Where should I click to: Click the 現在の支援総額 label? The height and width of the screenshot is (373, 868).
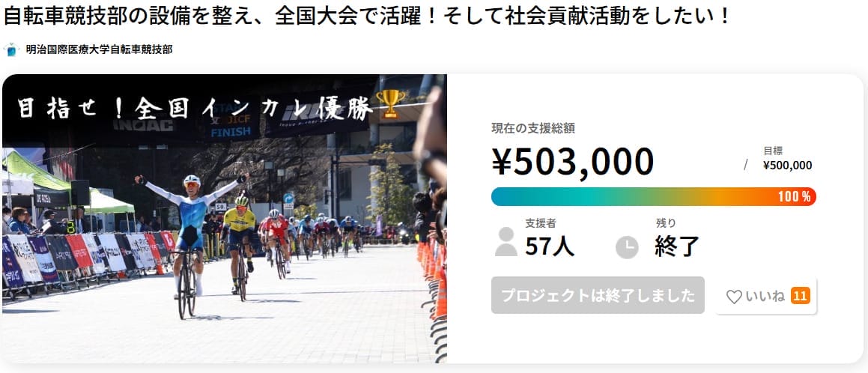pos(533,128)
